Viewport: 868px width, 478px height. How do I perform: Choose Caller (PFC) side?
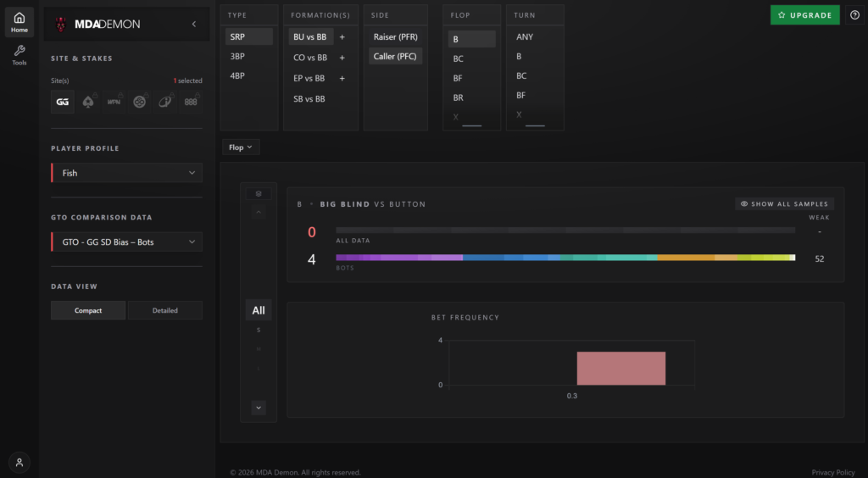[x=395, y=56]
